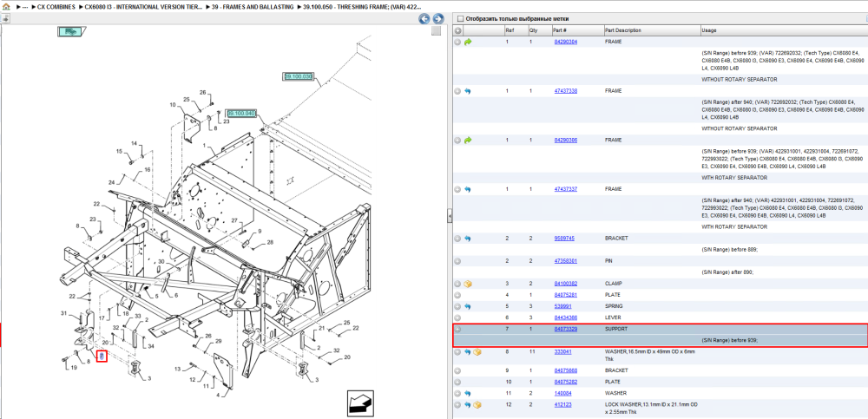The width and height of the screenshot is (868, 419).
Task: Click the green arrow icon for part 84290306
Action: click(468, 141)
